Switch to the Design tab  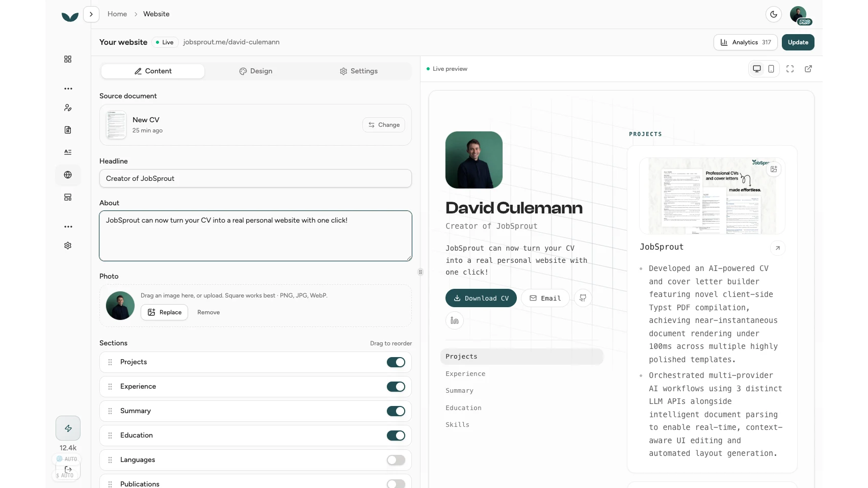coord(256,71)
